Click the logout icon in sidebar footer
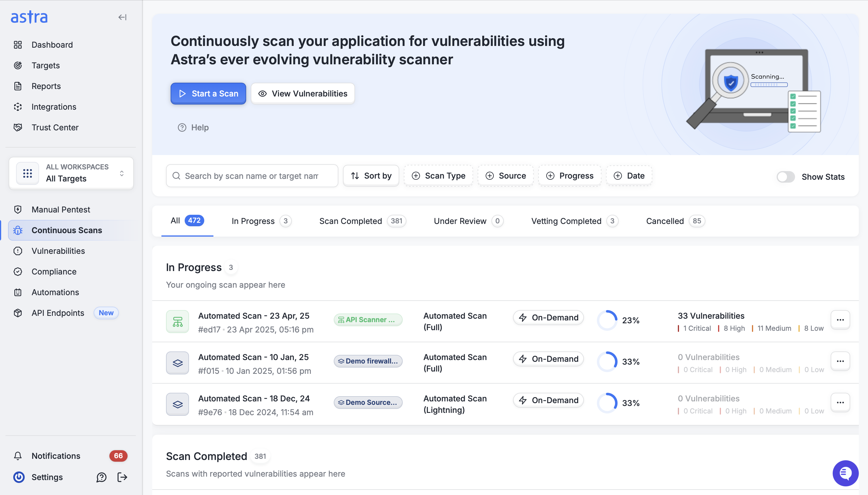The height and width of the screenshot is (495, 868). pyautogui.click(x=122, y=477)
